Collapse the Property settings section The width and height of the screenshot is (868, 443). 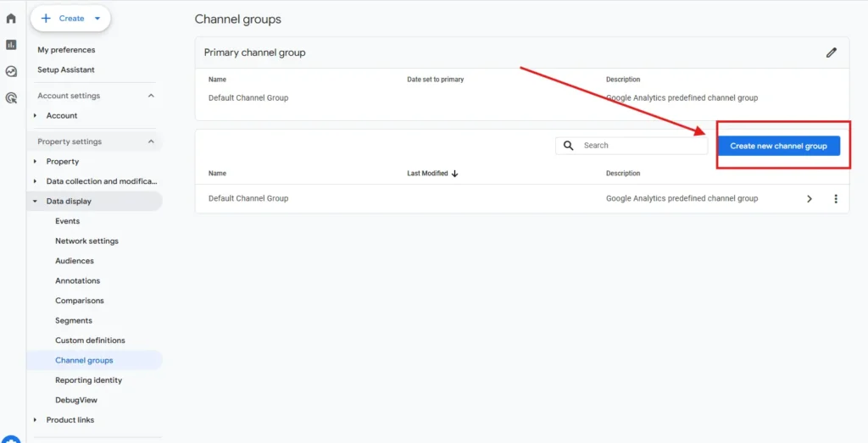[x=151, y=141]
